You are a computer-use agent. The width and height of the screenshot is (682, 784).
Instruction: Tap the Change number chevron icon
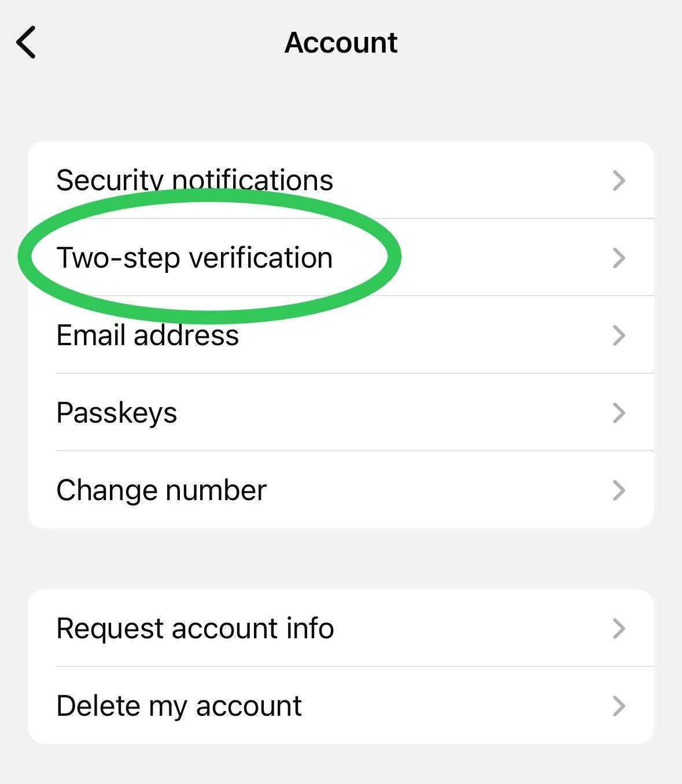tap(619, 490)
